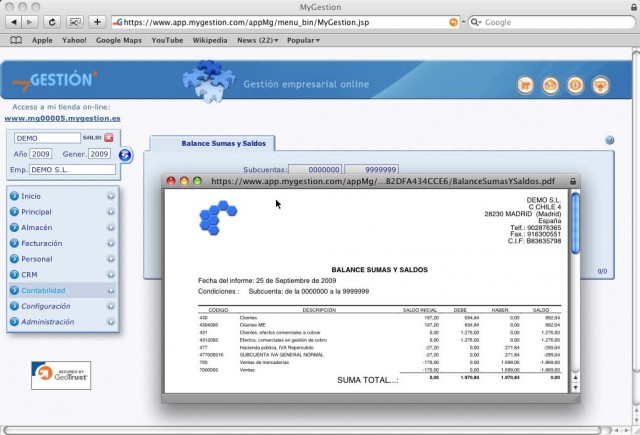Open the Yahoo! bookmark
The image size is (640, 435).
point(74,40)
